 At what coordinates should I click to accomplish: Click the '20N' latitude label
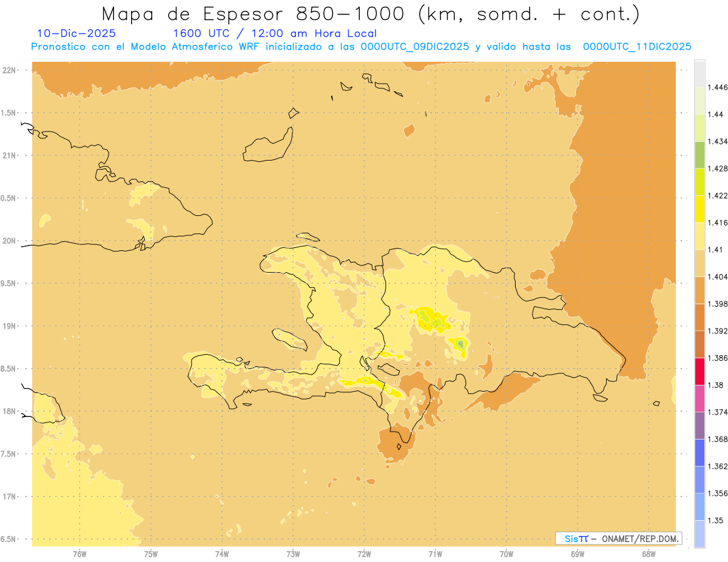coord(10,241)
